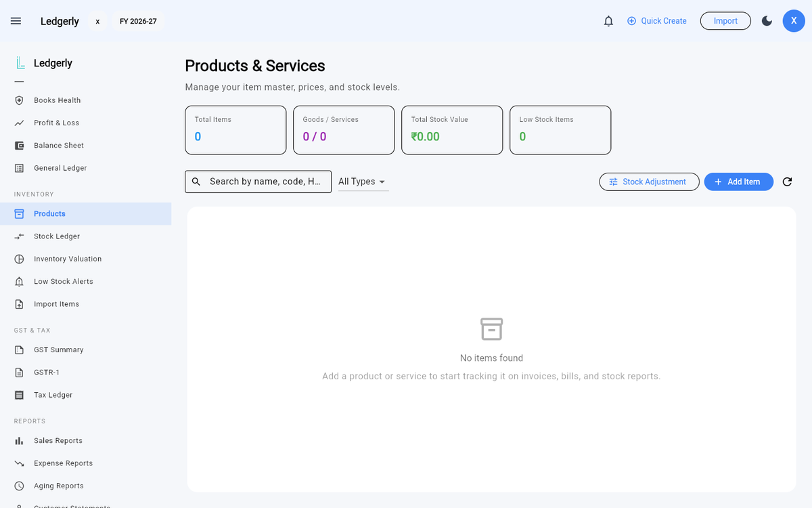Screen dimensions: 812x508
Task: Click the Total Items card
Action: click(235, 130)
